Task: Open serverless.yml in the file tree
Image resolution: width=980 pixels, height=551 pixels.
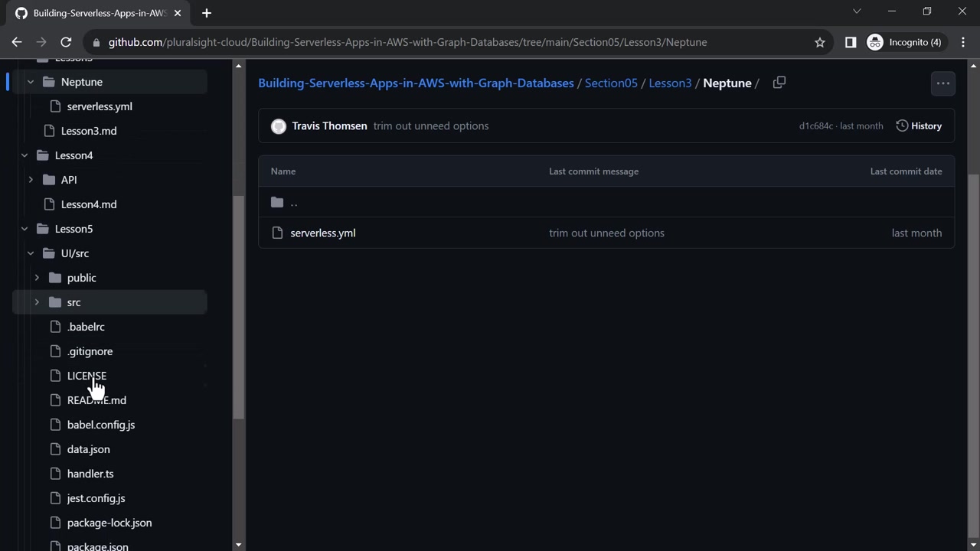Action: [100, 106]
